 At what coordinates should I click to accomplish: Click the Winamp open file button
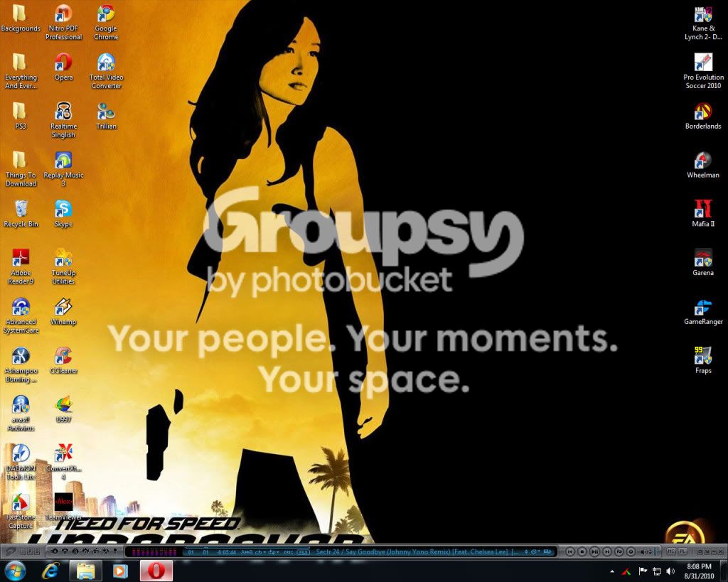(619, 552)
